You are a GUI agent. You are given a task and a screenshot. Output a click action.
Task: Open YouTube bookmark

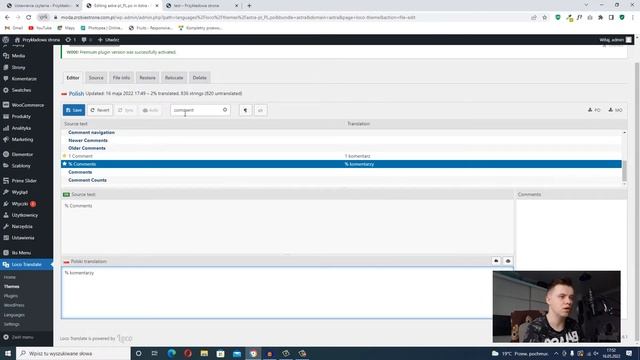pos(40,28)
